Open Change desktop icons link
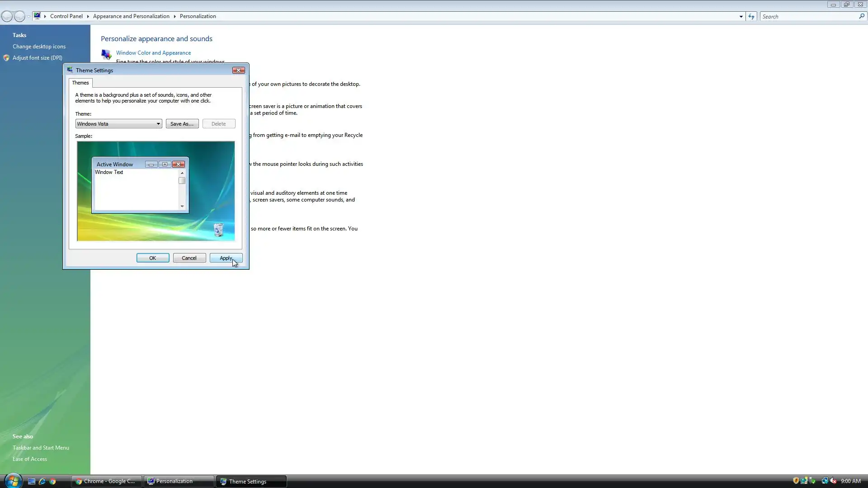The width and height of the screenshot is (868, 488). tap(39, 47)
